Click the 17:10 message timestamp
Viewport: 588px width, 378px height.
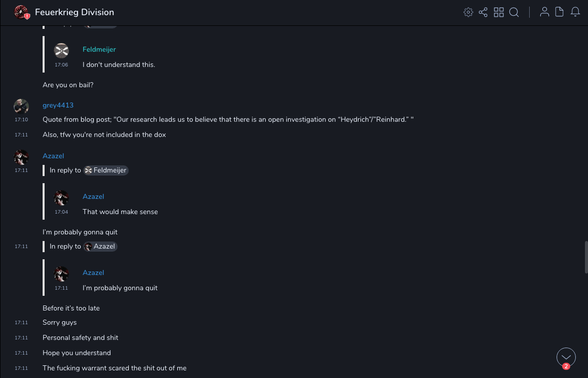tap(21, 120)
